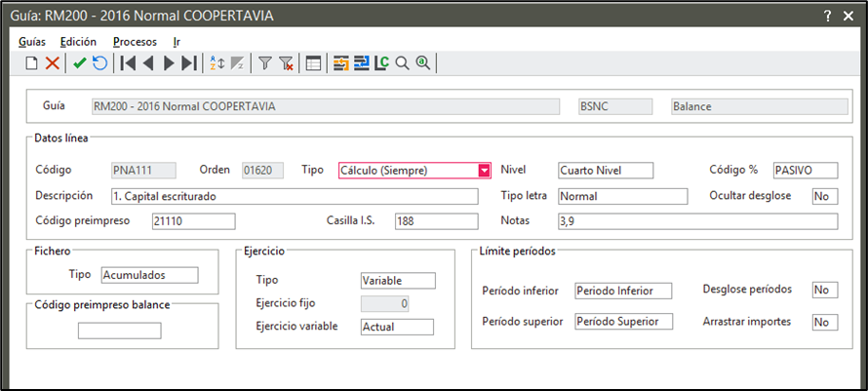
Task: Click the red X delete icon
Action: [52, 63]
